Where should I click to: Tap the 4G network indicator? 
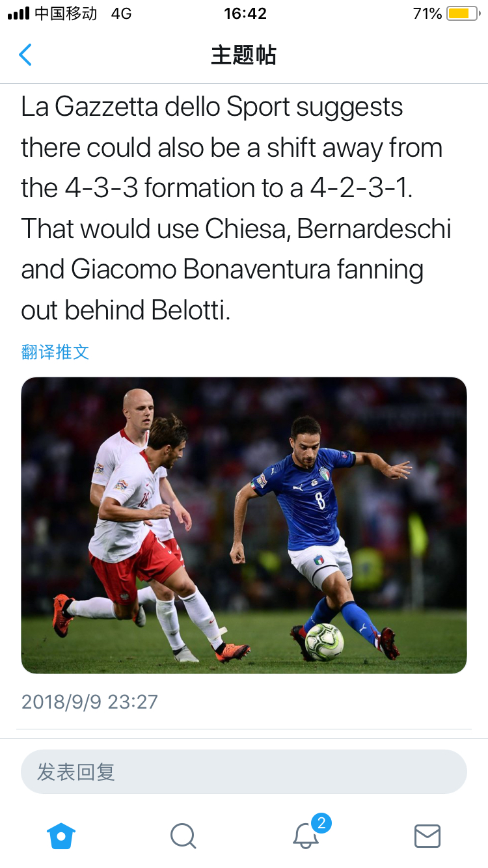pos(122,14)
